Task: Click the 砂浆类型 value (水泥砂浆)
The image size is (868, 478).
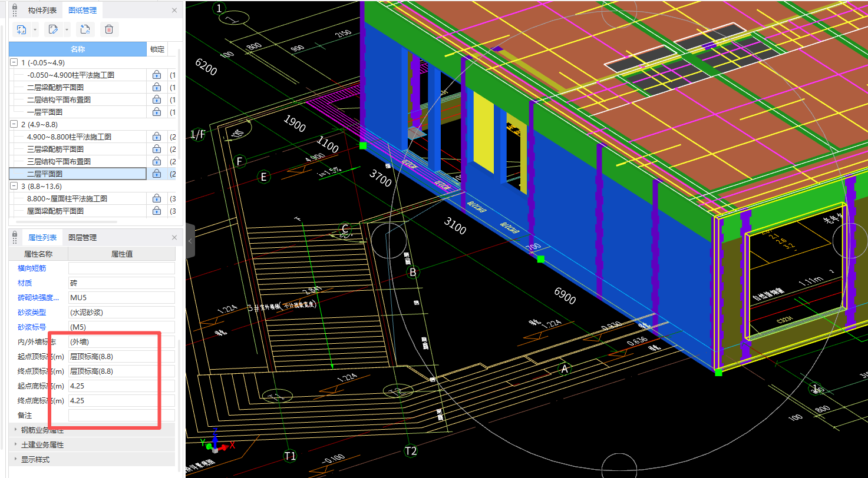Action: pos(122,312)
